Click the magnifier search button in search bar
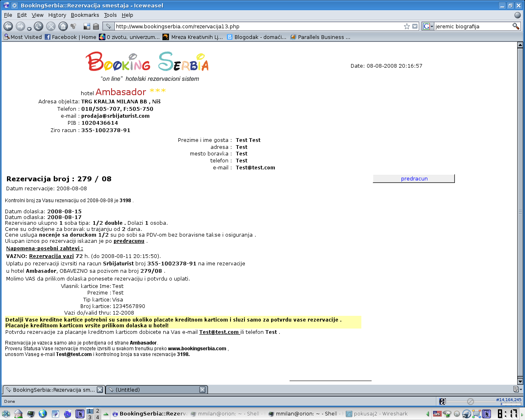Screen dimensions: 525x420 [516, 26]
